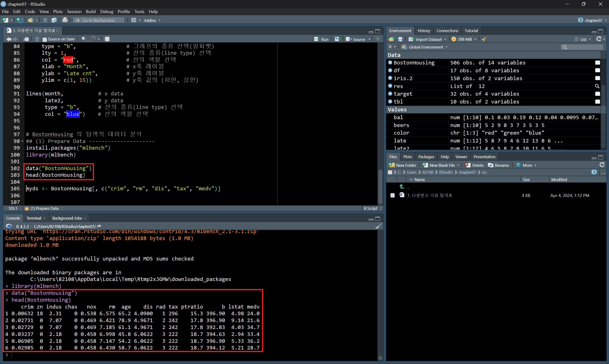Viewport: 609px width, 364px height.
Task: Enable the Source on Save checkbox
Action: (x=45, y=39)
